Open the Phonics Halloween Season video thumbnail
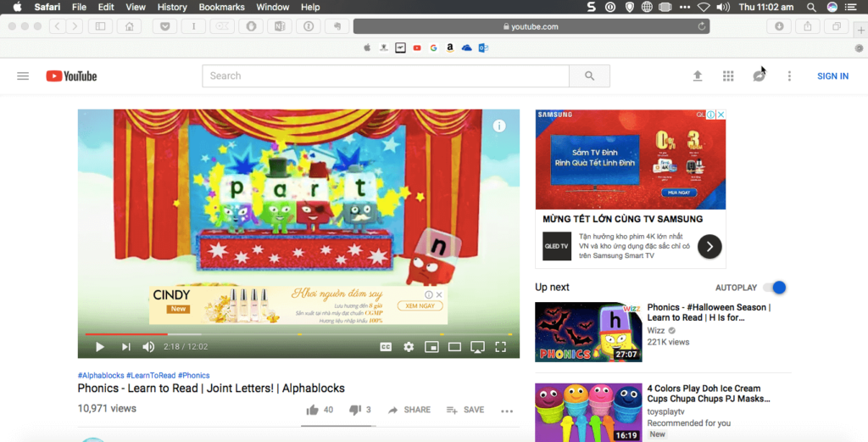 pos(588,332)
